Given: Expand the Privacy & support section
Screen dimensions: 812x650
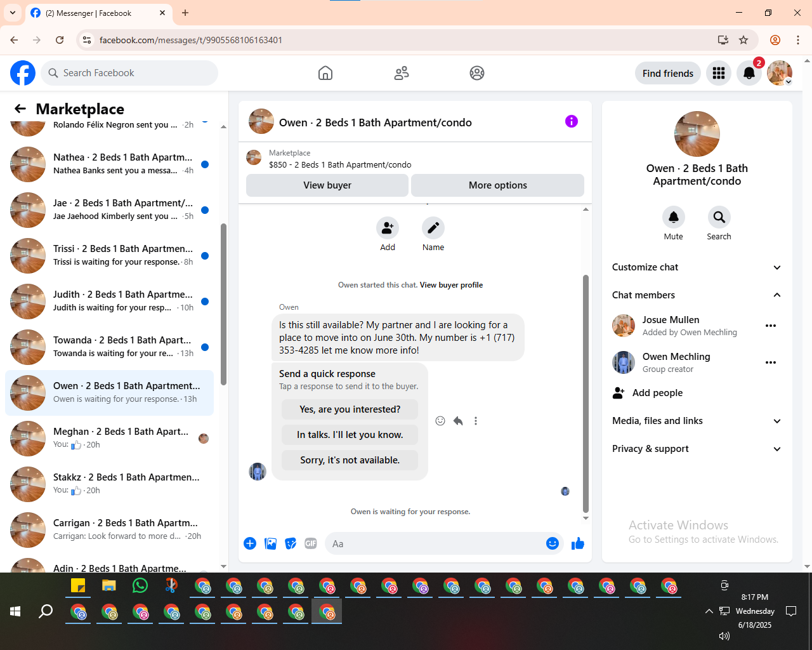Looking at the screenshot, I should click(697, 449).
